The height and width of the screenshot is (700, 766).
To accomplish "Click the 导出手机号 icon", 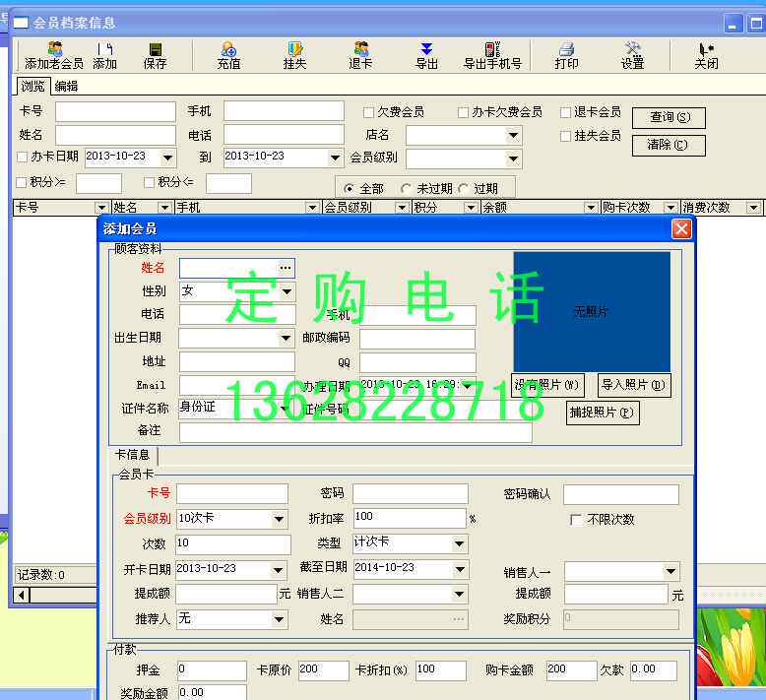I will pyautogui.click(x=492, y=55).
